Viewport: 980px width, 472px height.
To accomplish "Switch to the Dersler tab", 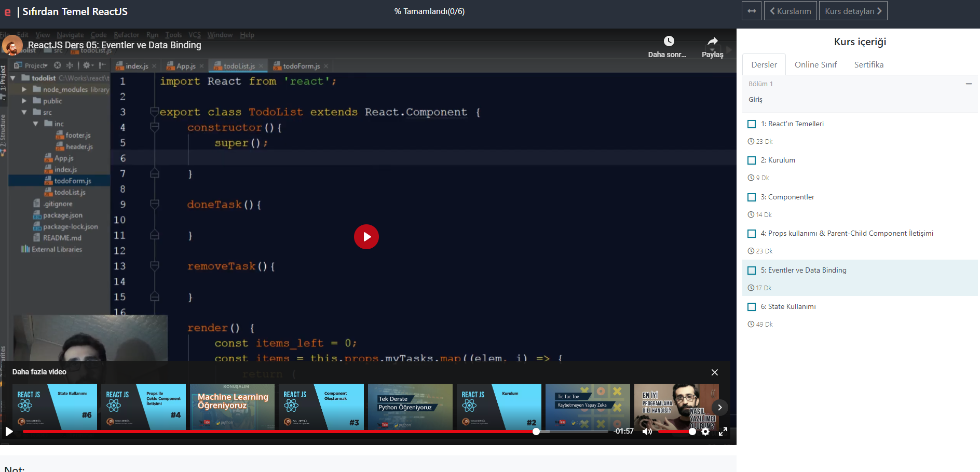I will click(764, 65).
